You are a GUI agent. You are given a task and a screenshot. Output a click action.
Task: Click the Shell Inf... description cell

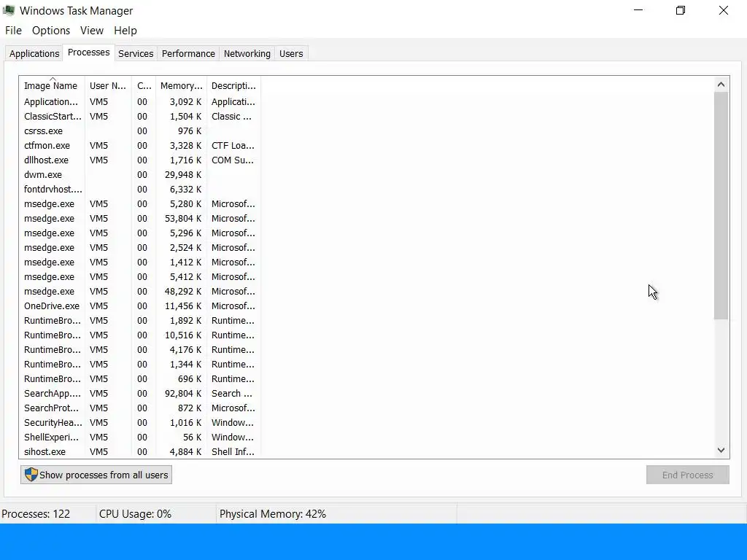click(x=233, y=451)
